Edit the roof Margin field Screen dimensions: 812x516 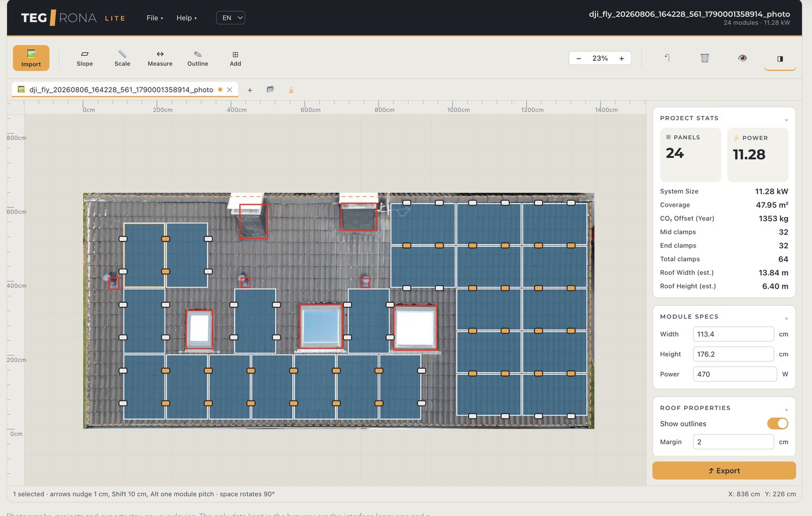(x=733, y=442)
